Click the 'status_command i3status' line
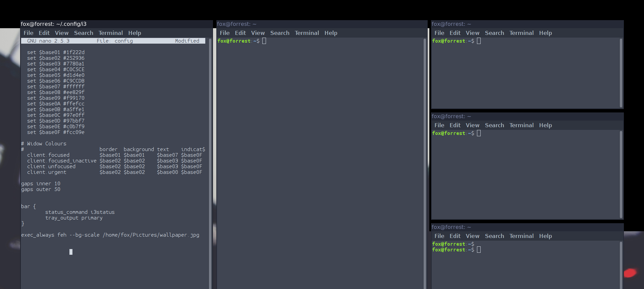The width and height of the screenshot is (644, 289). click(x=80, y=212)
